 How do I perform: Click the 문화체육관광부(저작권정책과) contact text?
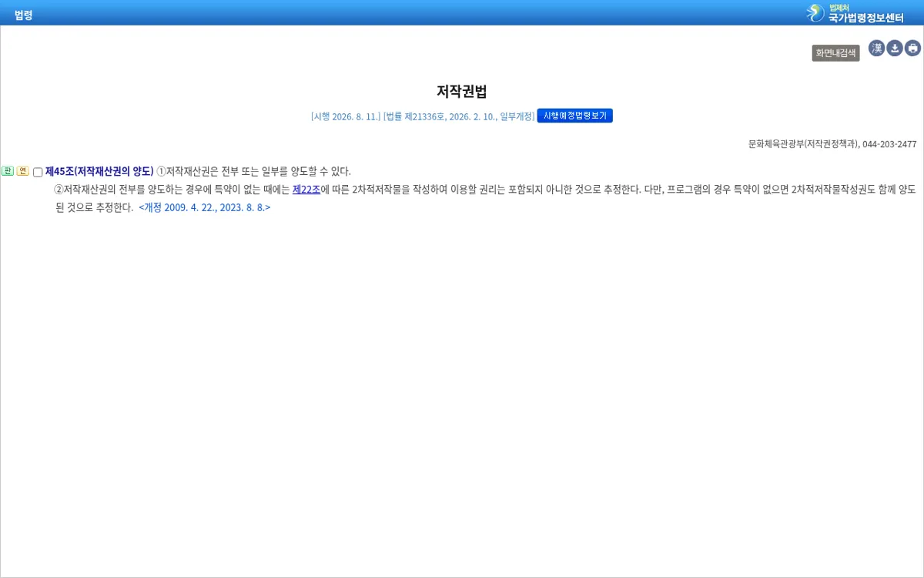pos(832,144)
